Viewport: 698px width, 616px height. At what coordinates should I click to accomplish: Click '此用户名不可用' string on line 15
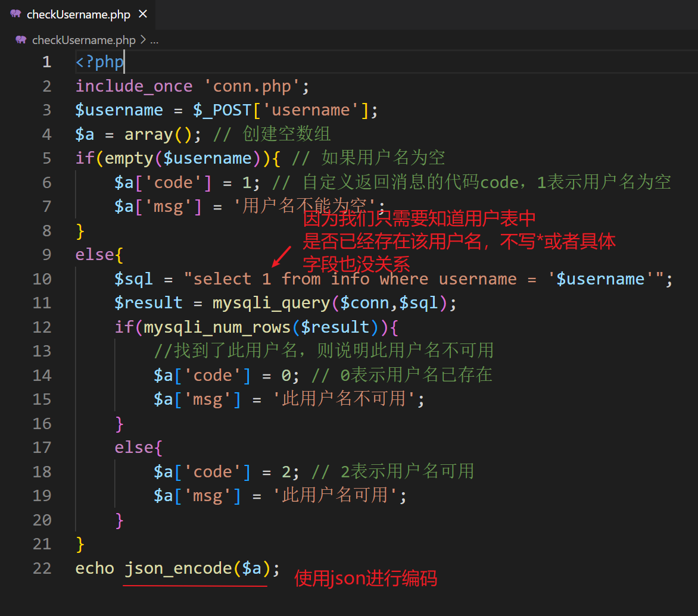[x=344, y=399]
